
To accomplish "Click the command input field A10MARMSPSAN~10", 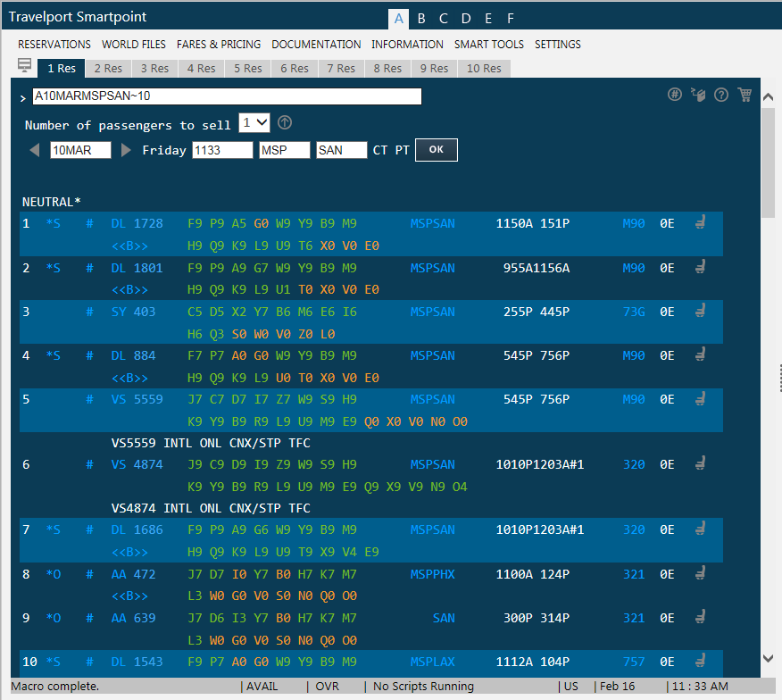I will point(227,96).
